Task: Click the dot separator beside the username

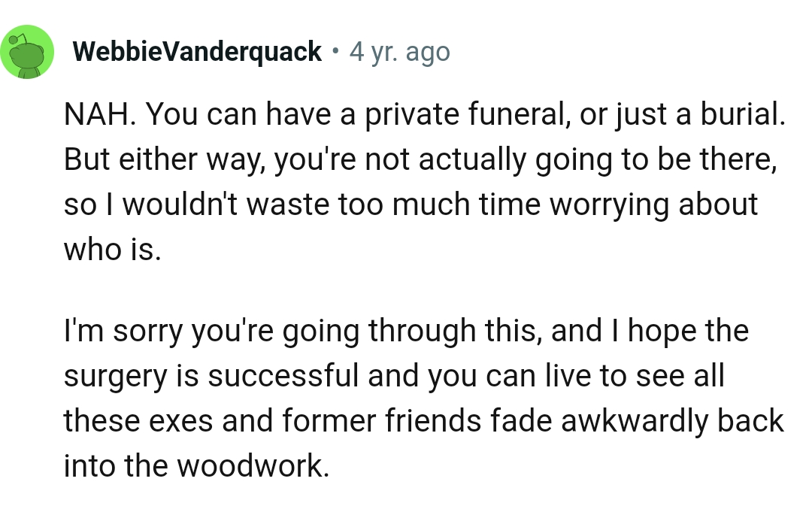Action: (335, 52)
